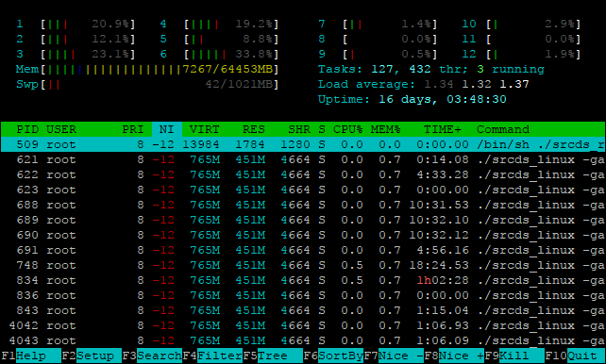
Task: Click the 10:31.53 time value
Action: (x=439, y=205)
